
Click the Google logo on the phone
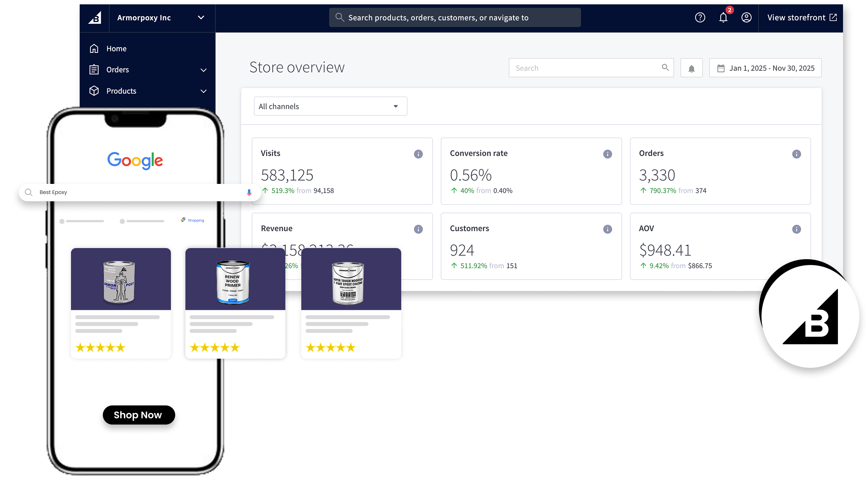[x=135, y=160]
